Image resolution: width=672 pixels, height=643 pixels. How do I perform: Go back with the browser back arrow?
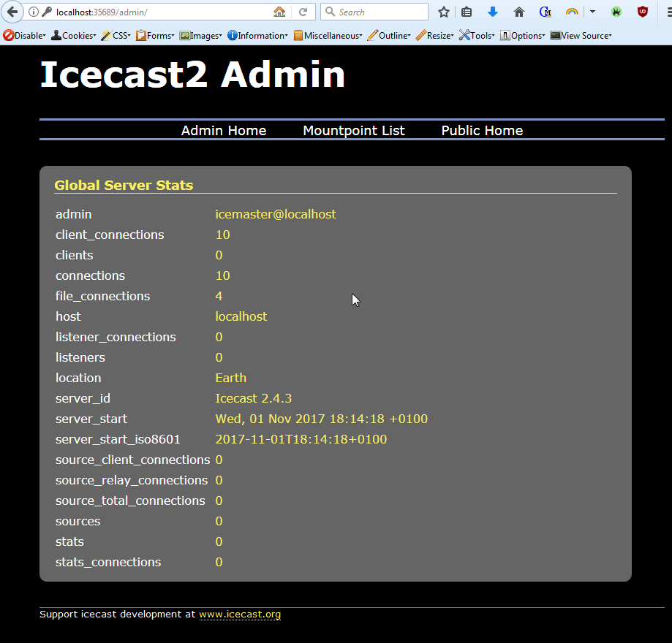point(12,12)
